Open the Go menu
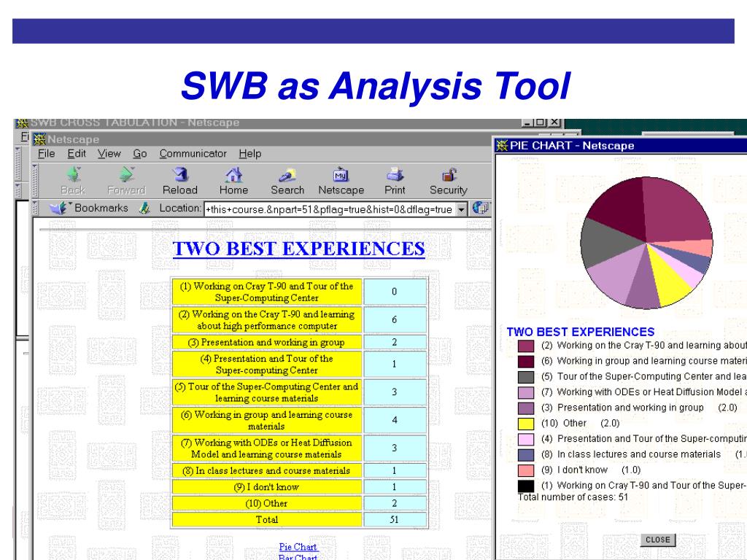Screen dimensions: 747x560 [139, 153]
